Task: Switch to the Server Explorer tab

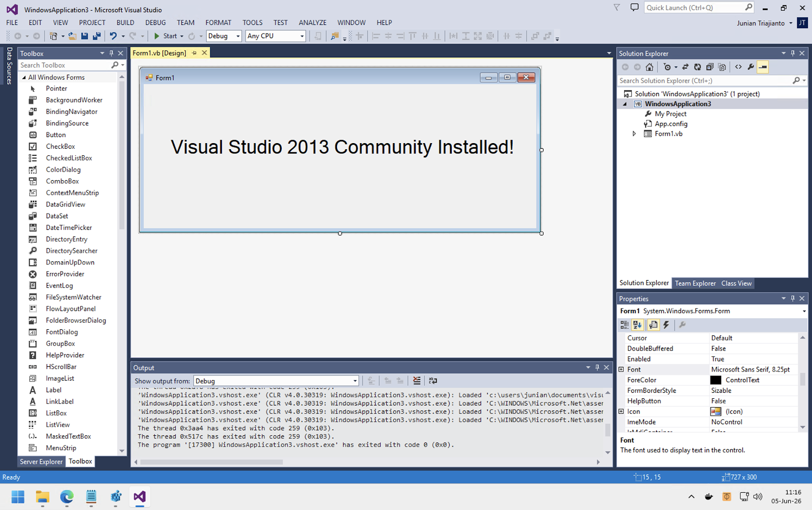Action: (x=41, y=462)
